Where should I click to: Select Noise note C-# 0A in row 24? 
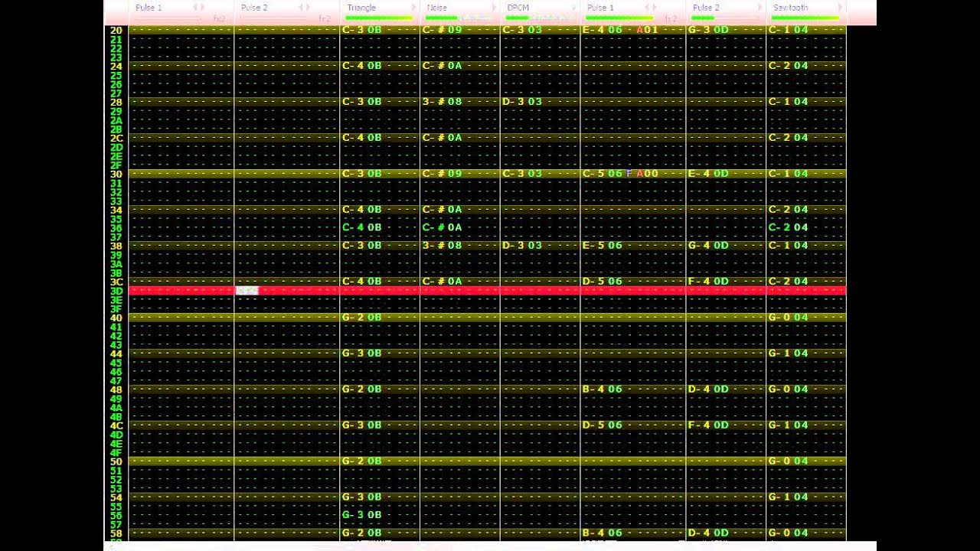pyautogui.click(x=442, y=66)
